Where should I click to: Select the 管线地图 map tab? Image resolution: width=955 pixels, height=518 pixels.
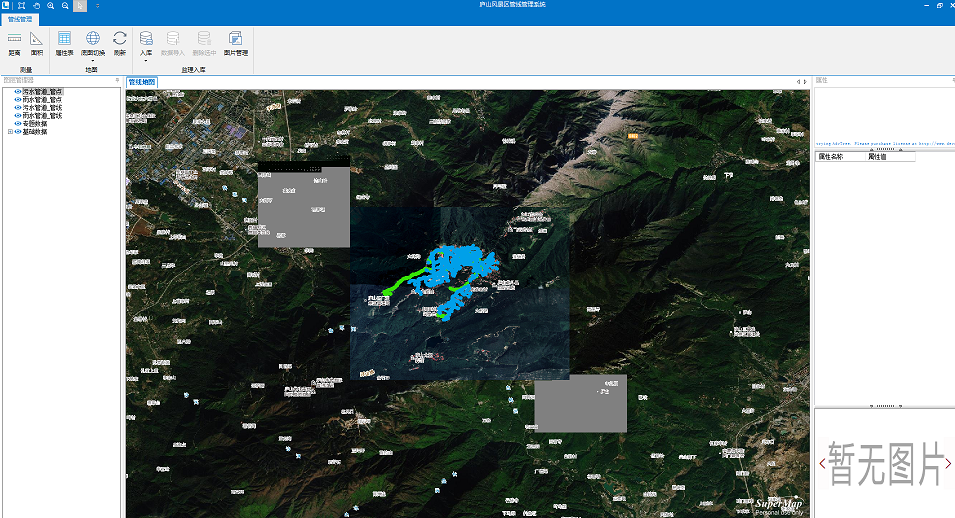click(x=142, y=82)
